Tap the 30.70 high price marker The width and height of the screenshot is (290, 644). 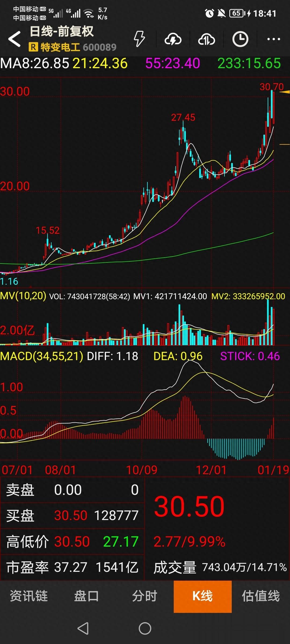pyautogui.click(x=271, y=87)
